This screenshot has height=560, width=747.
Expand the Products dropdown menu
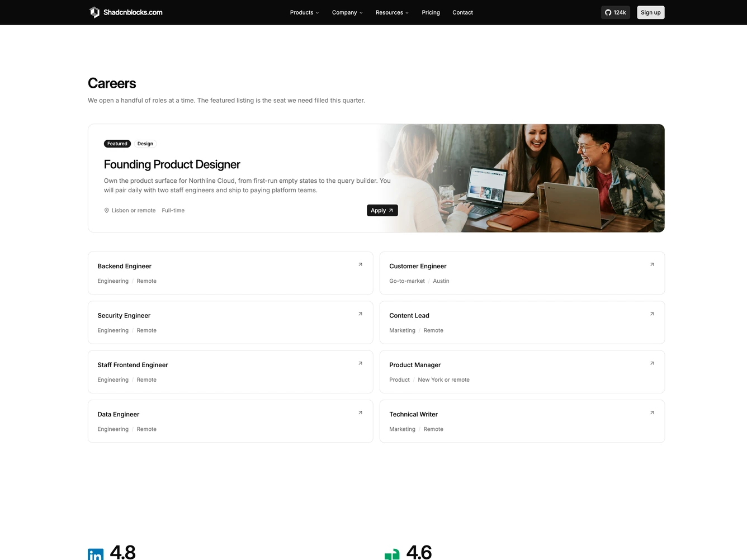(304, 12)
